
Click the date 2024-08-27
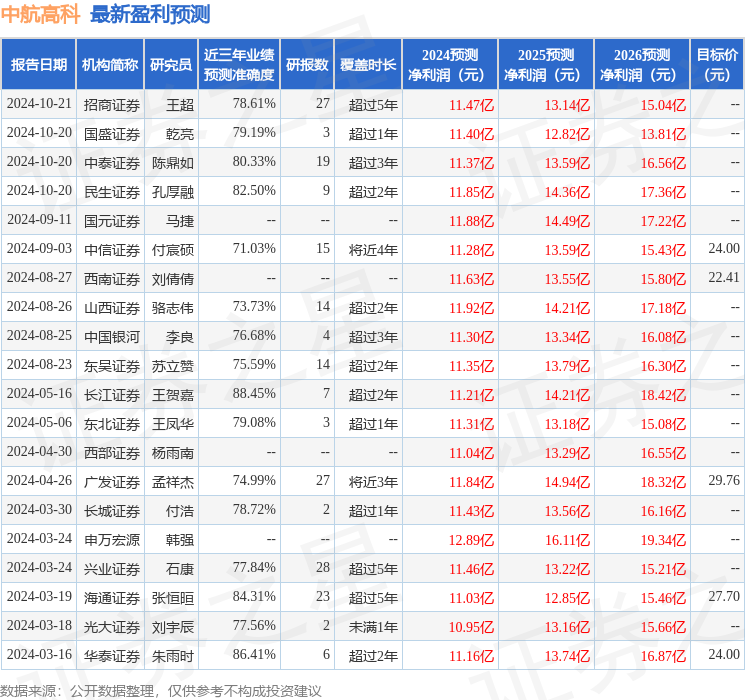39,277
